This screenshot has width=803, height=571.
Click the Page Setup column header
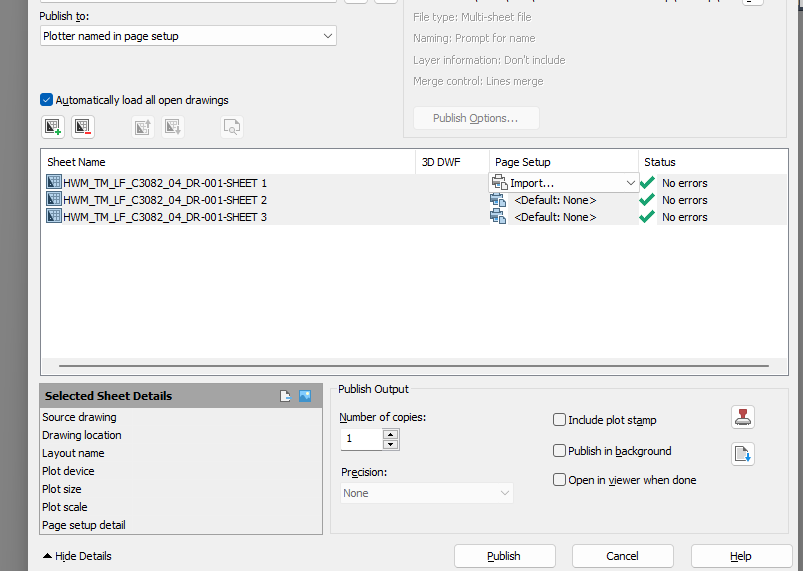pos(564,162)
